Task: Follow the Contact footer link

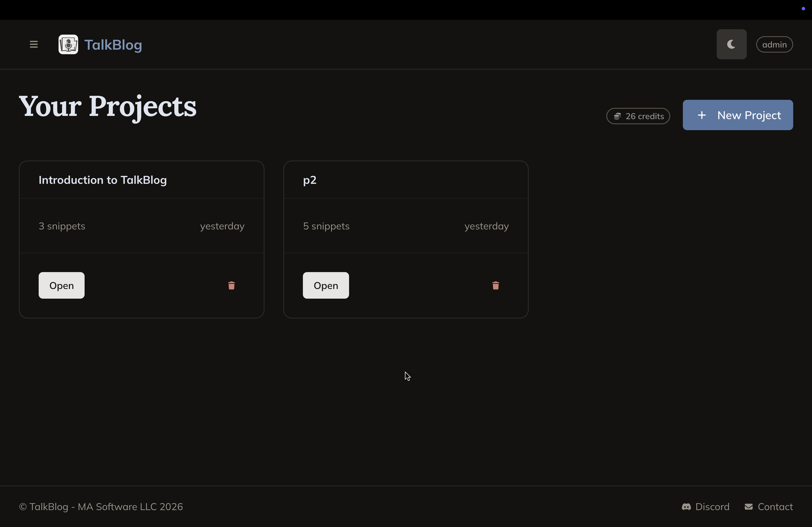Action: point(775,507)
